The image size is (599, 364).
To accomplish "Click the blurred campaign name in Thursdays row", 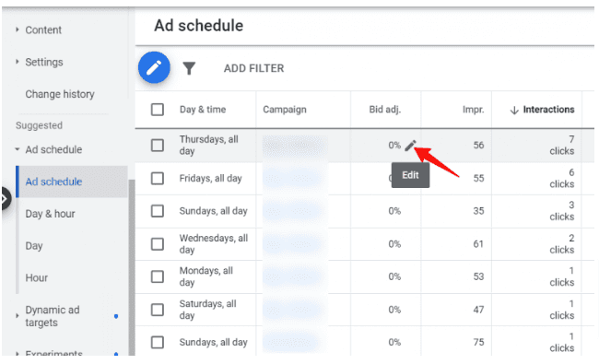I will [x=295, y=146].
